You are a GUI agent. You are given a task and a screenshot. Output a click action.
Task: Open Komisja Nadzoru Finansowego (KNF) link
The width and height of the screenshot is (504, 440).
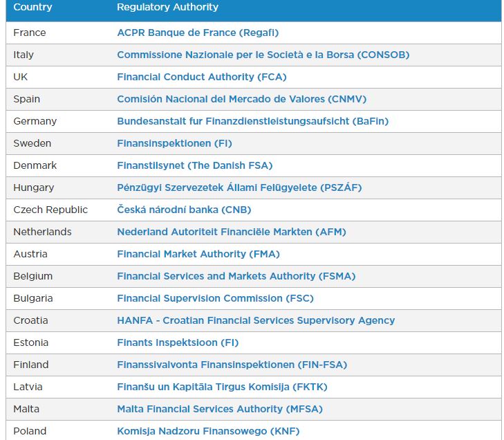(x=208, y=431)
